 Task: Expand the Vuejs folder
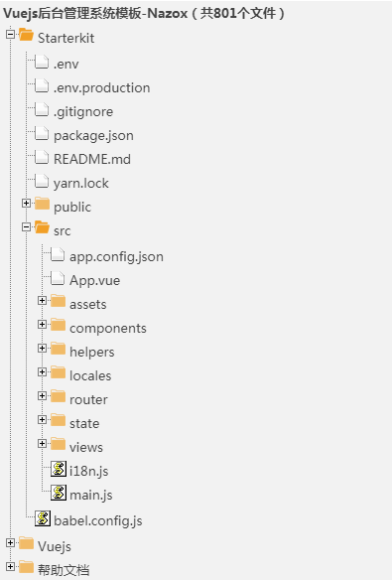[x=10, y=542]
